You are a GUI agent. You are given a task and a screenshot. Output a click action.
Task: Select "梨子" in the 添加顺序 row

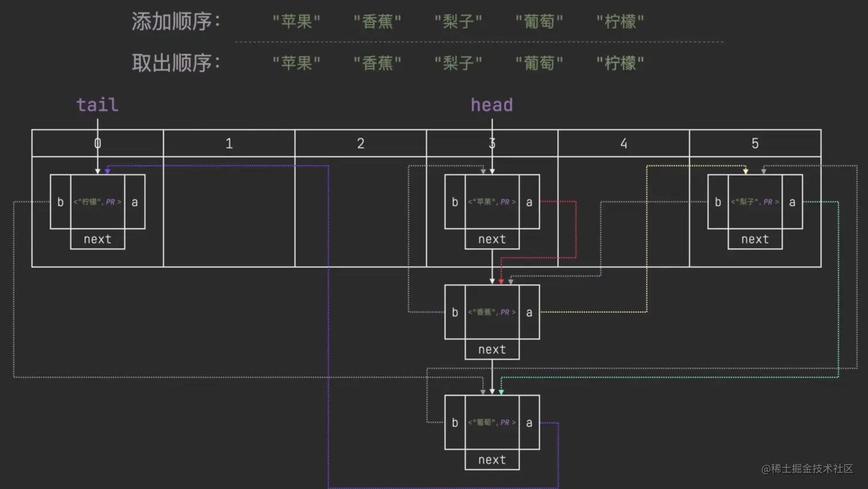(458, 22)
